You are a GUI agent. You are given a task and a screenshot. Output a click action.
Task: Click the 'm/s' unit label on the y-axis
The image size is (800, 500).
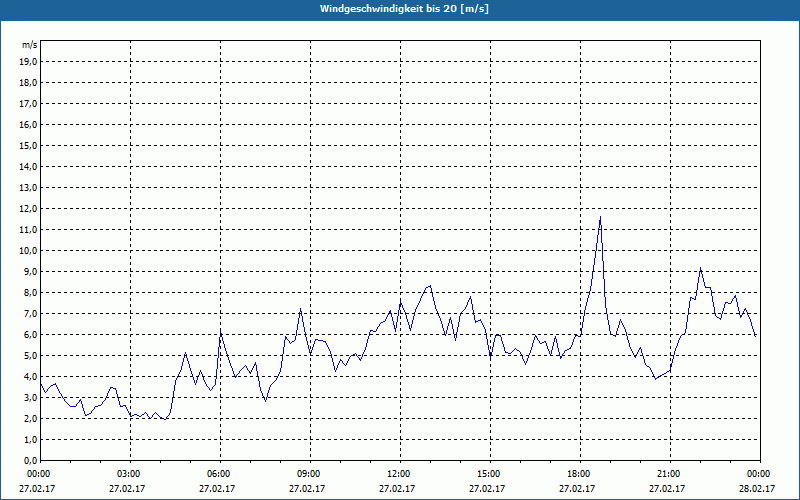pyautogui.click(x=30, y=45)
